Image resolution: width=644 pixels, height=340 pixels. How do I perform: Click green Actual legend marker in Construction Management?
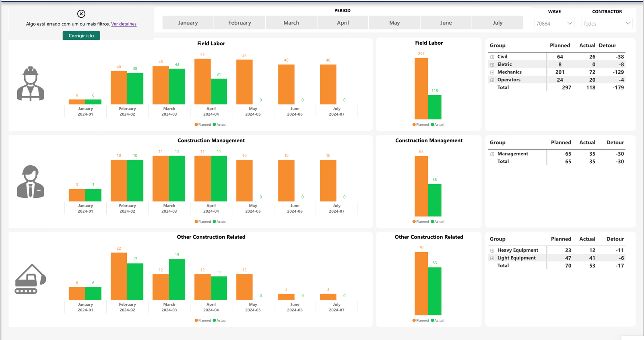click(x=215, y=222)
